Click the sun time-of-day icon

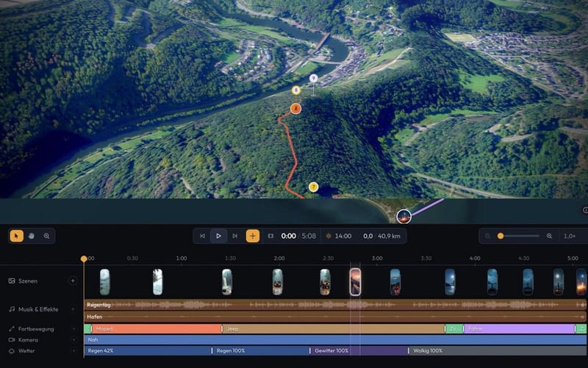pyautogui.click(x=329, y=236)
